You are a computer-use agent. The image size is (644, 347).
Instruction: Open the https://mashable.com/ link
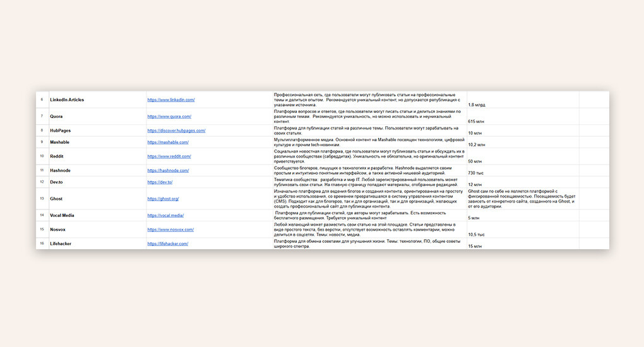168,142
